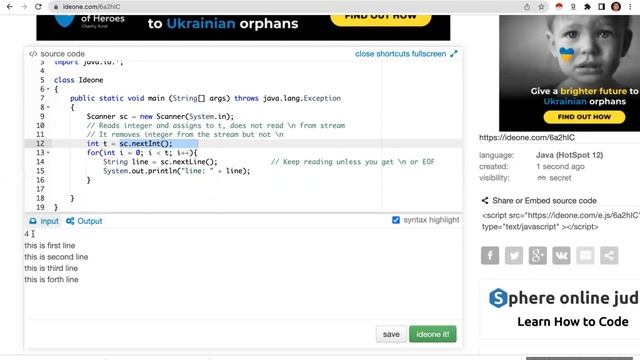Click the System.out.println code line
Image resolution: width=640 pixels, height=360 pixels.
[176, 171]
